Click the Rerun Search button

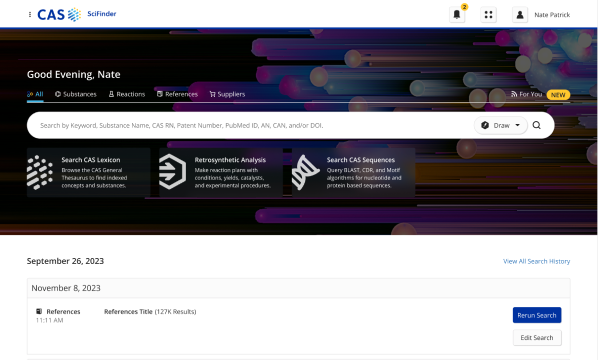tap(537, 315)
